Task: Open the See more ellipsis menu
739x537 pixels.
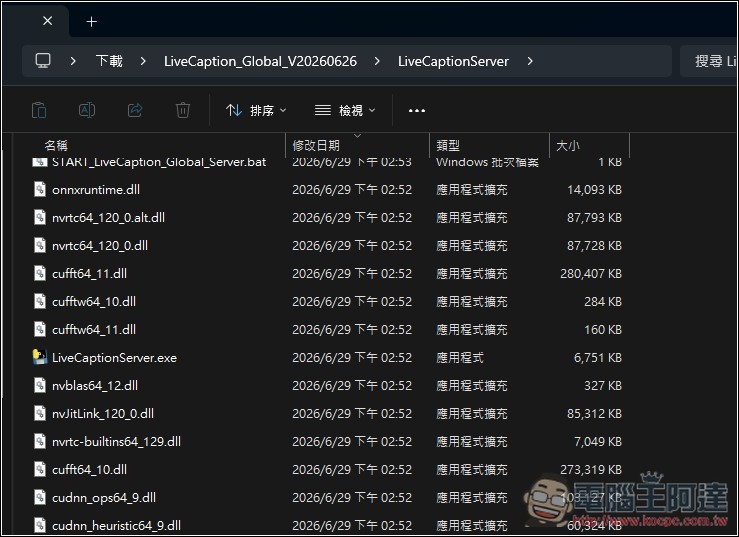Action: (x=417, y=110)
